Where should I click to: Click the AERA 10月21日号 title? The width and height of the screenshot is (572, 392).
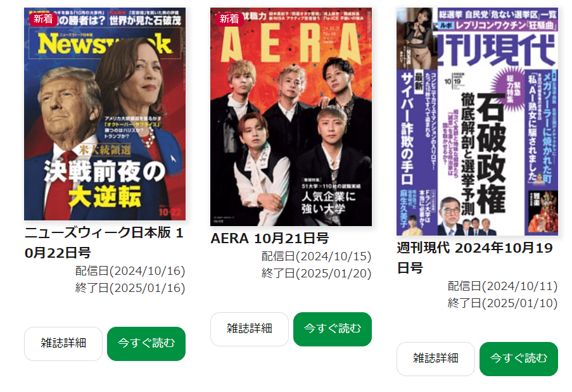click(x=270, y=239)
